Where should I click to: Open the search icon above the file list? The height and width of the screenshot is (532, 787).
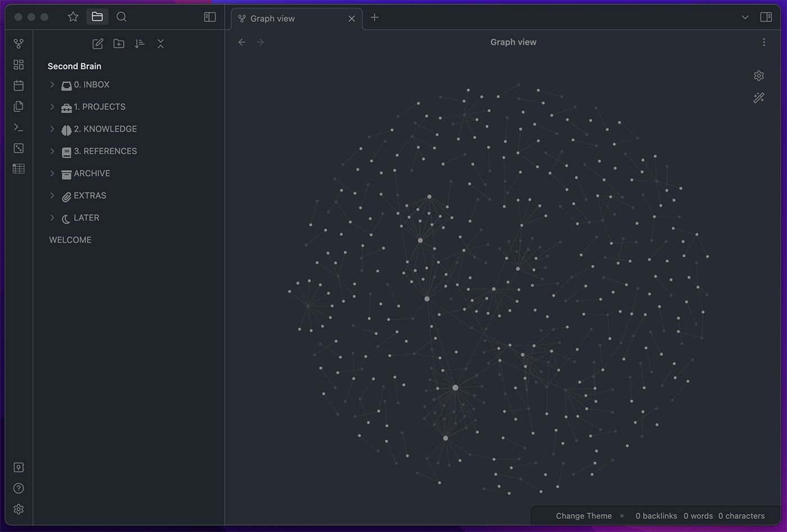121,17
